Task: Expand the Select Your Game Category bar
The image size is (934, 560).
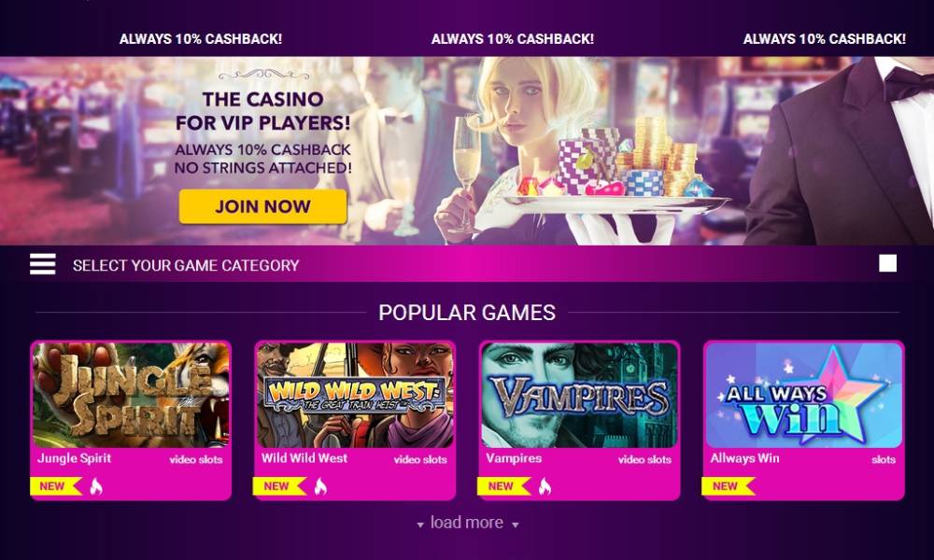Action: [x=467, y=264]
